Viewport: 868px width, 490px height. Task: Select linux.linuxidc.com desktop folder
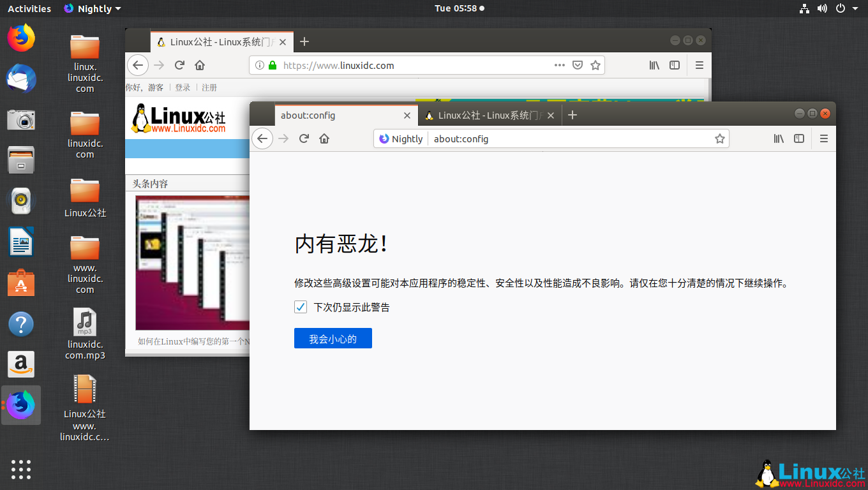[x=85, y=63]
